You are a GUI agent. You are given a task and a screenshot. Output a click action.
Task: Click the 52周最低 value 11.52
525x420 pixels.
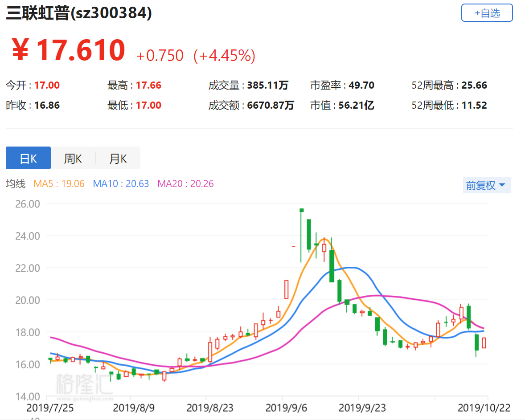(474, 106)
